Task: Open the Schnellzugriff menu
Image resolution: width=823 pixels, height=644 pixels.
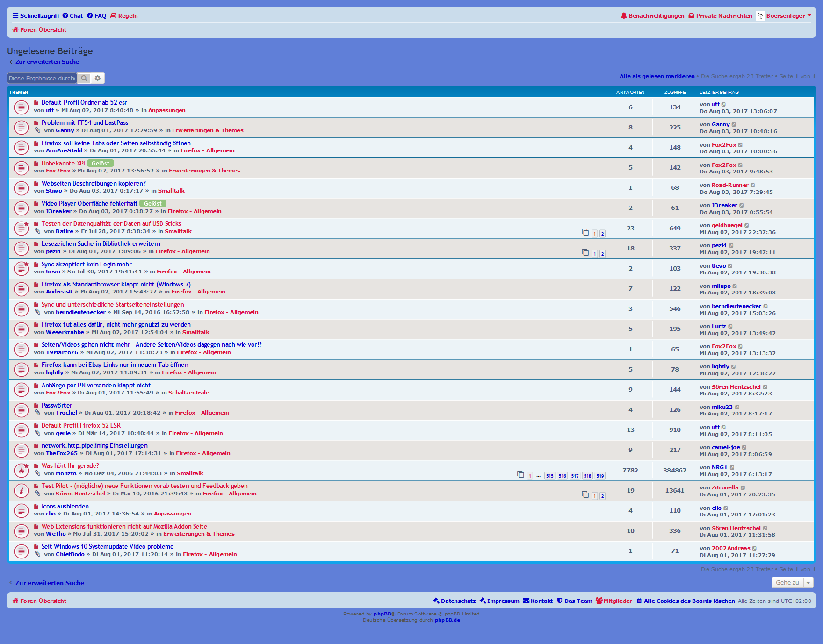Action: point(36,16)
